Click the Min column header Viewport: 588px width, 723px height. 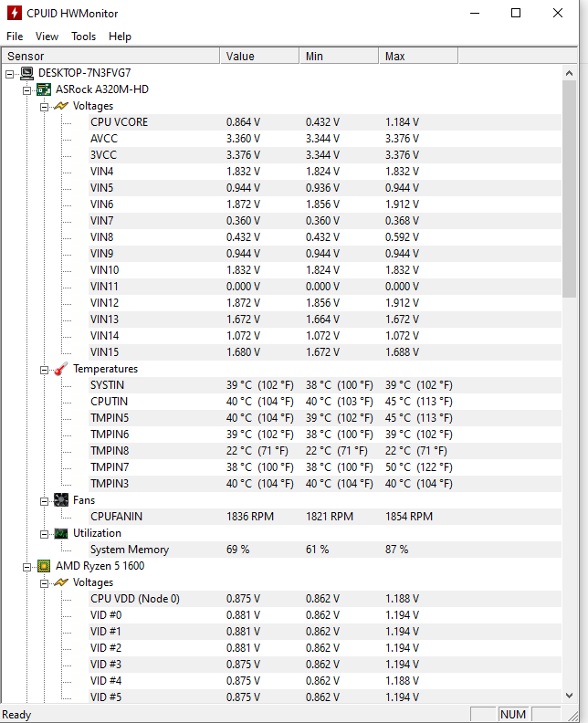(x=339, y=57)
